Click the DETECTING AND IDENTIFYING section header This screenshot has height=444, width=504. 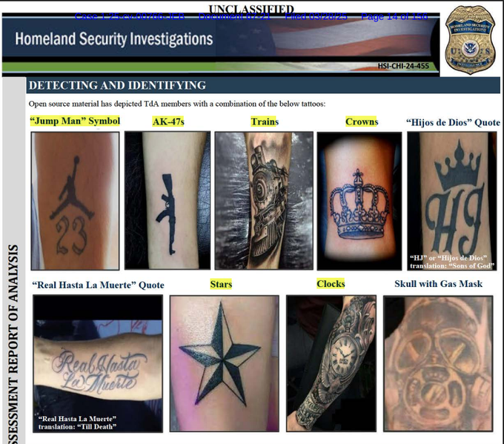tap(117, 85)
